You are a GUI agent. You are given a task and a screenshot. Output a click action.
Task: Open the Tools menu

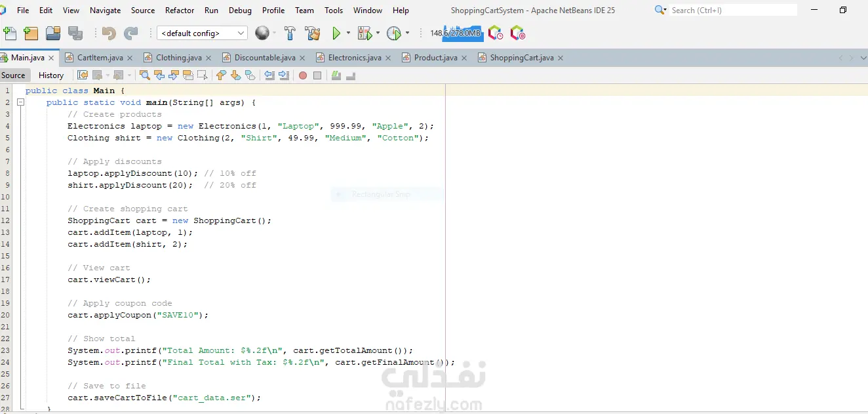coord(334,10)
